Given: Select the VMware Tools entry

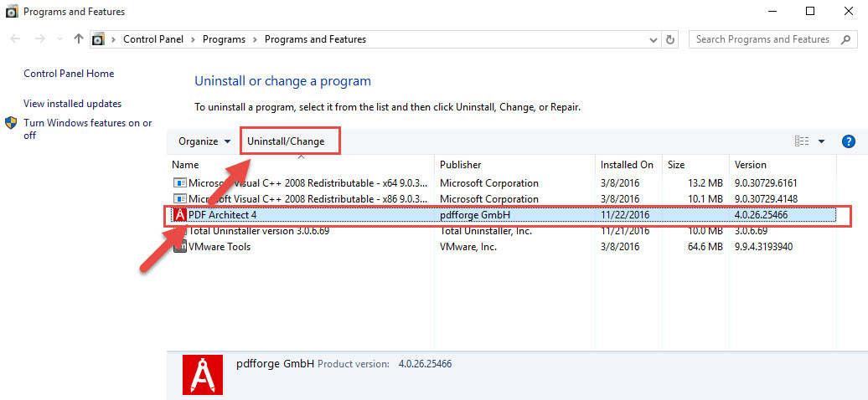Looking at the screenshot, I should (x=502, y=247).
